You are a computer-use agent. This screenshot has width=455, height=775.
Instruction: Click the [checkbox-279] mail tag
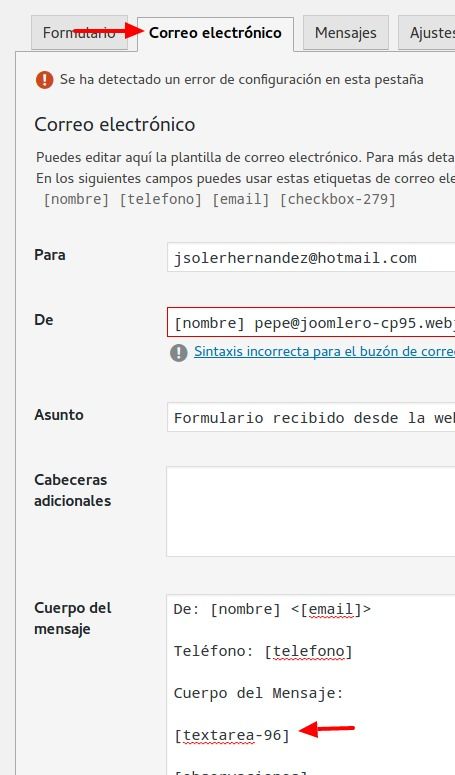pos(338,200)
